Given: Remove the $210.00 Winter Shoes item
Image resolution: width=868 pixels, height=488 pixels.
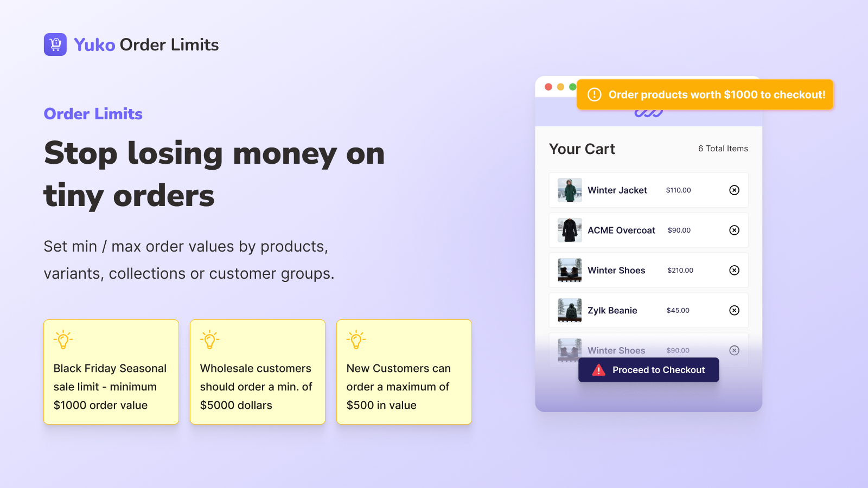Looking at the screenshot, I should pyautogui.click(x=734, y=270).
